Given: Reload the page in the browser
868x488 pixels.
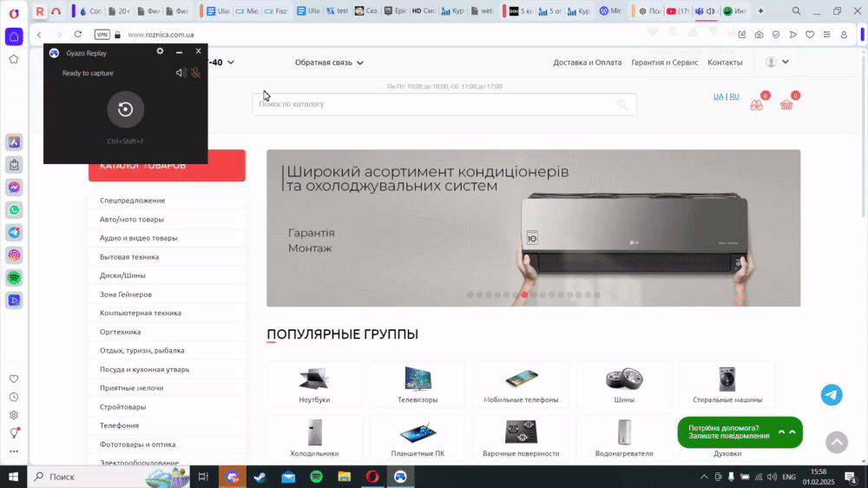Looking at the screenshot, I should tap(78, 35).
